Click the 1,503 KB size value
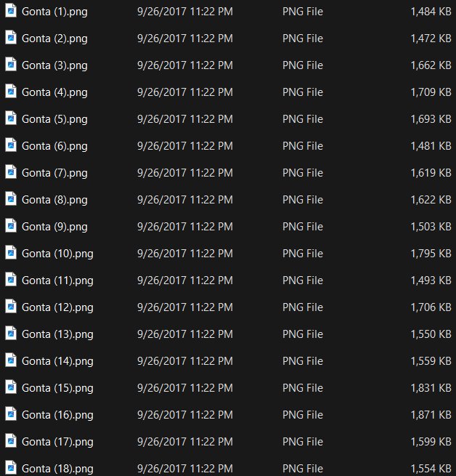Image resolution: width=456 pixels, height=476 pixels. 431,227
